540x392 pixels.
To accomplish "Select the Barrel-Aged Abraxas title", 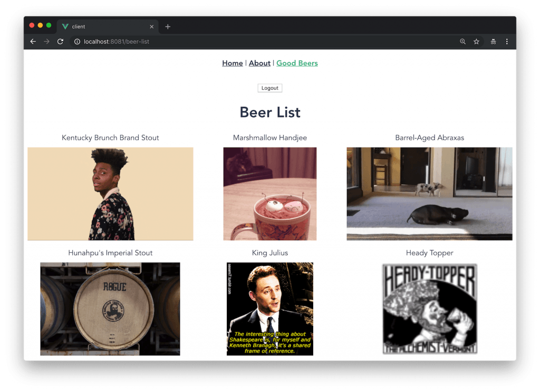I will (429, 138).
